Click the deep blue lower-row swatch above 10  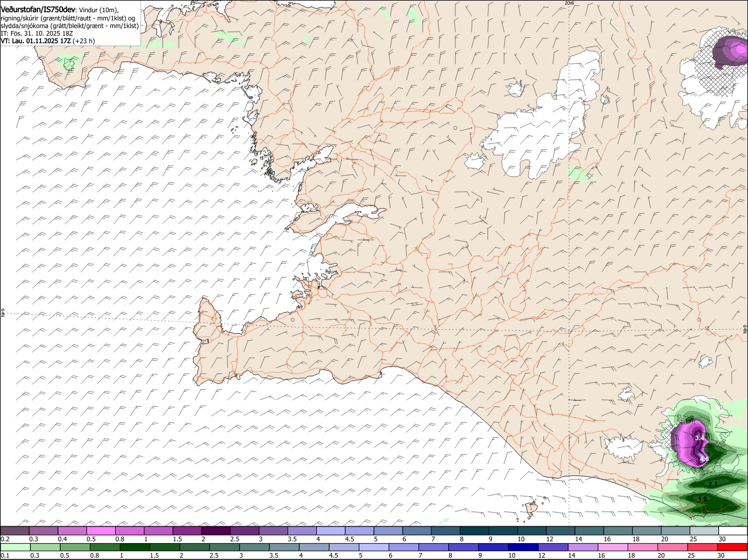click(524, 547)
